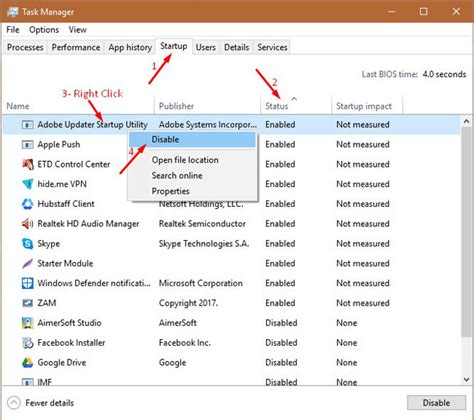
Task: Open the App history tab
Action: click(130, 47)
